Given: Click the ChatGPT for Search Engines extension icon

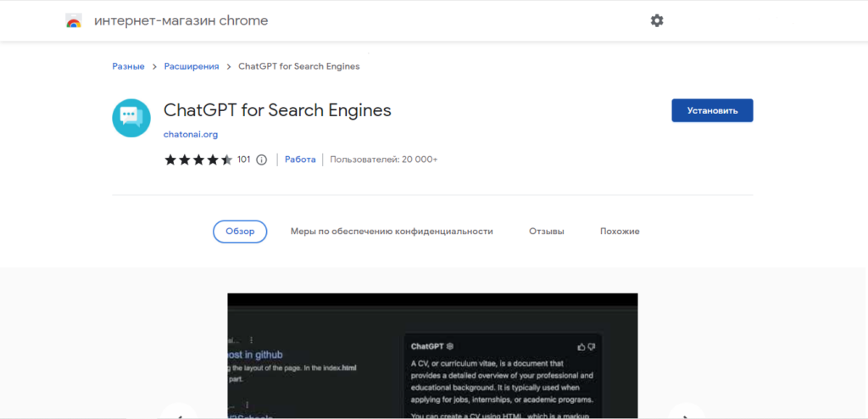Looking at the screenshot, I should click(x=131, y=118).
